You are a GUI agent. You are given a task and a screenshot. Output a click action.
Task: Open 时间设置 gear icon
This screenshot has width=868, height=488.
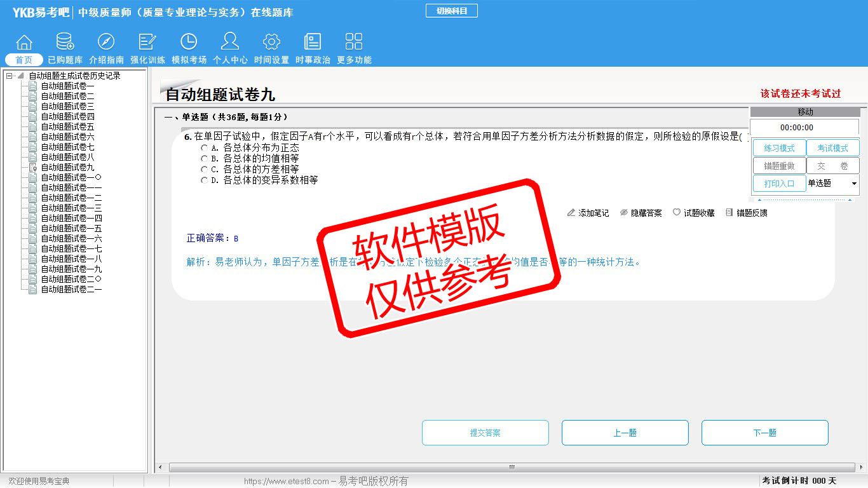tap(271, 43)
